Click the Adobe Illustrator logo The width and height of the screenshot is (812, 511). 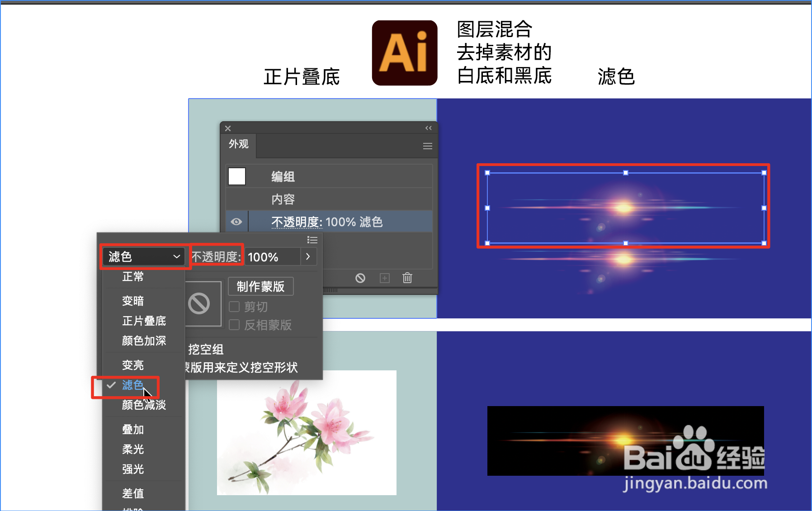(404, 52)
